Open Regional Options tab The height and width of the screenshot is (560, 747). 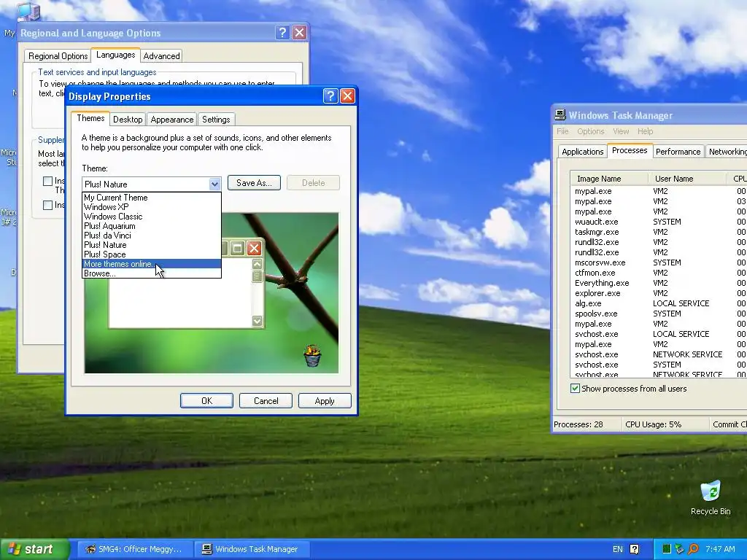(x=58, y=55)
